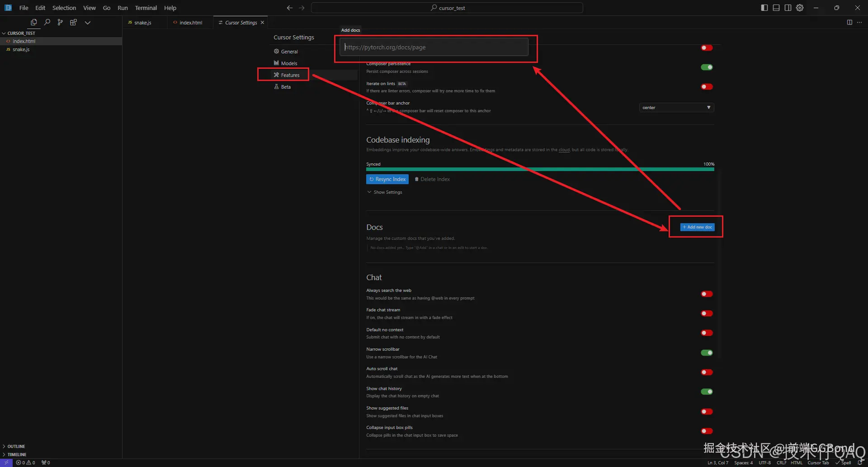Image resolution: width=868 pixels, height=467 pixels.
Task: Open additional views chevron dropdown
Action: click(88, 22)
